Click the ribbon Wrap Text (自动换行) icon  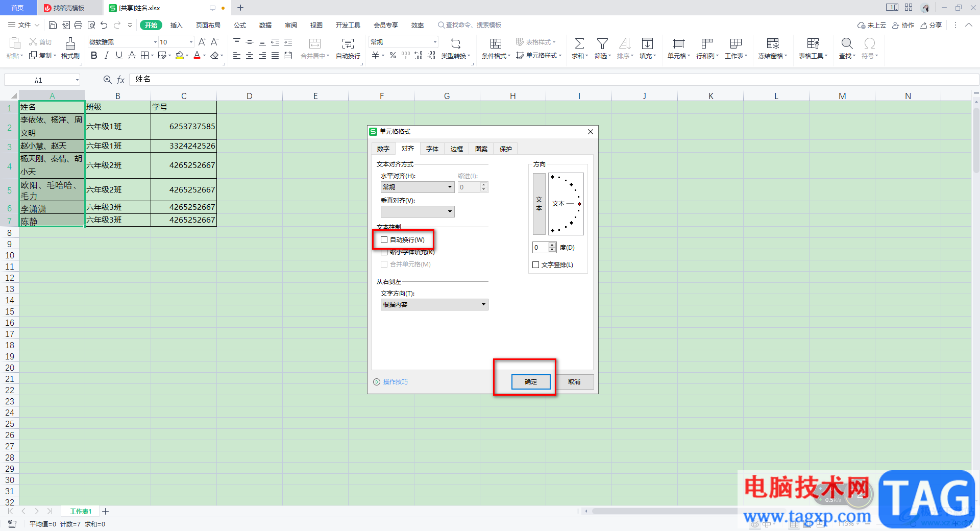(x=348, y=43)
